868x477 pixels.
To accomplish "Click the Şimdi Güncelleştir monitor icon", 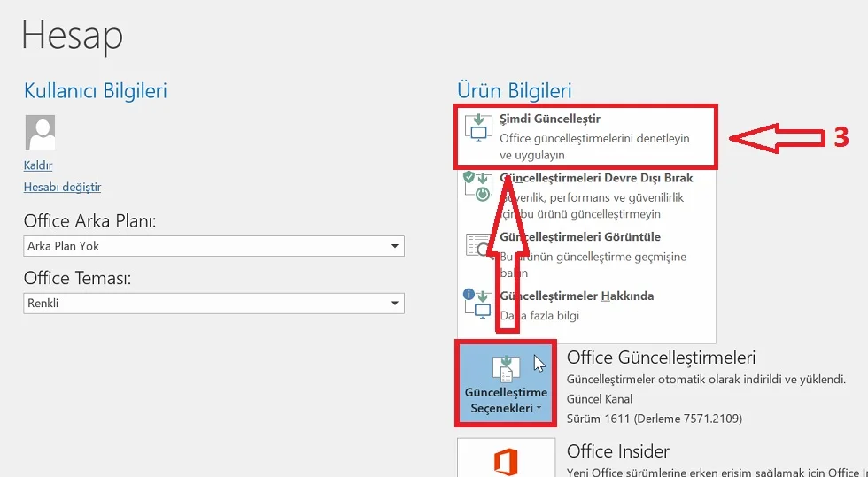I will [x=477, y=127].
